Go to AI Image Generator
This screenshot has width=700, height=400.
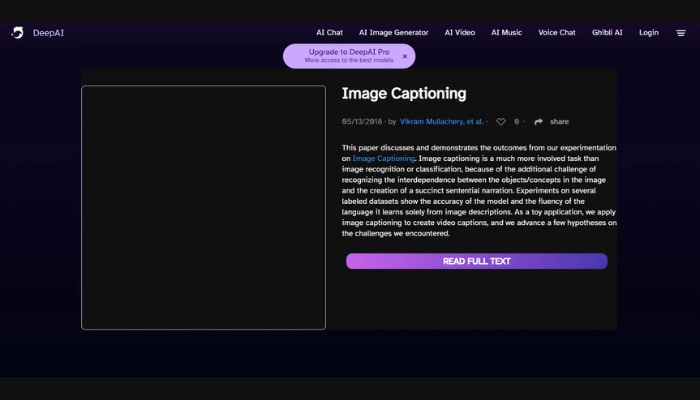pos(393,33)
